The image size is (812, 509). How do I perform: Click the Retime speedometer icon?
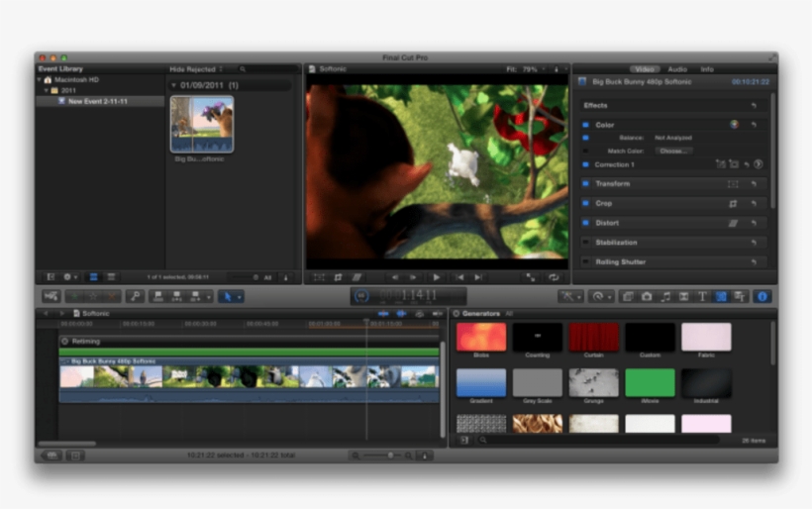(598, 296)
